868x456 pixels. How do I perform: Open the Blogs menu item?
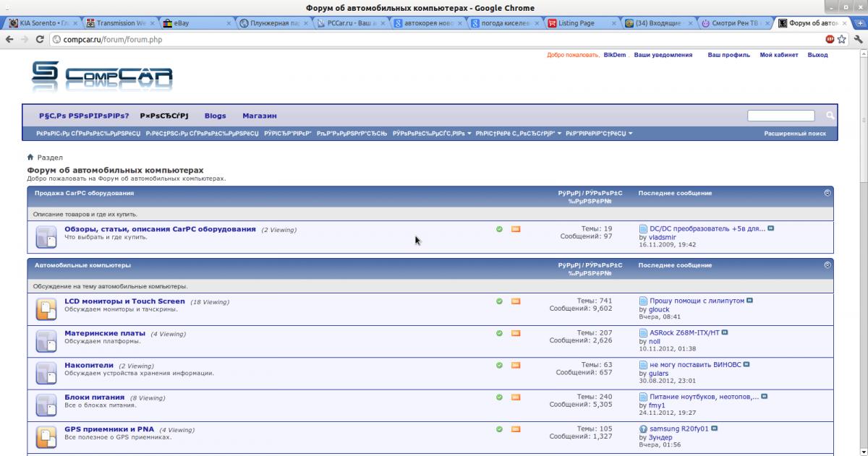tap(215, 116)
